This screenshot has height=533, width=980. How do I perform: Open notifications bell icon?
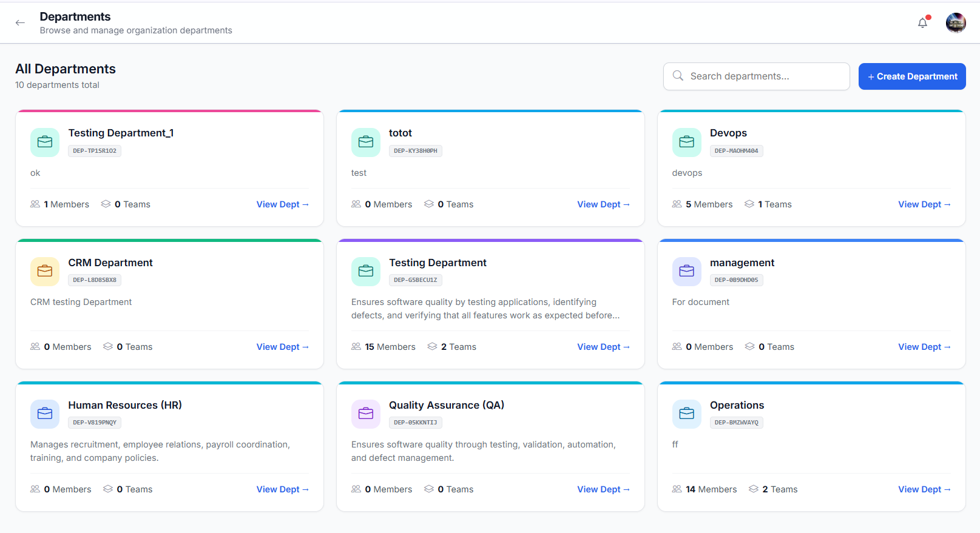[x=923, y=22]
